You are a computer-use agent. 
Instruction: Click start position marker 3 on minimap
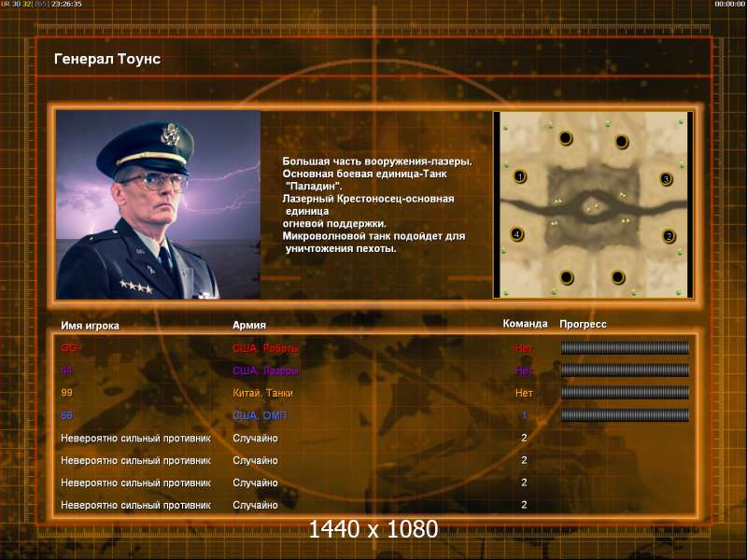[666, 179]
